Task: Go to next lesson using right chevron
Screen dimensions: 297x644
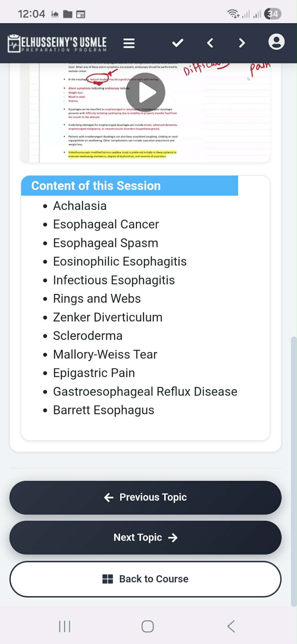Action: tap(241, 43)
